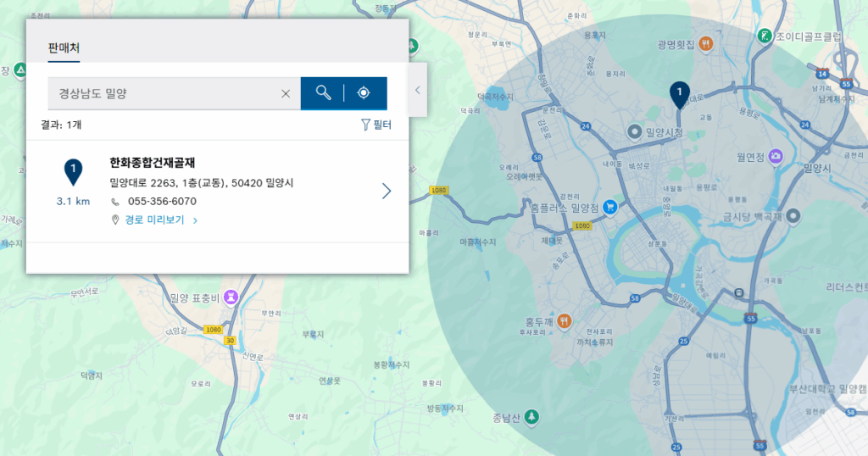Click the 제대못 pond label
868x456 pixels.
click(552, 241)
